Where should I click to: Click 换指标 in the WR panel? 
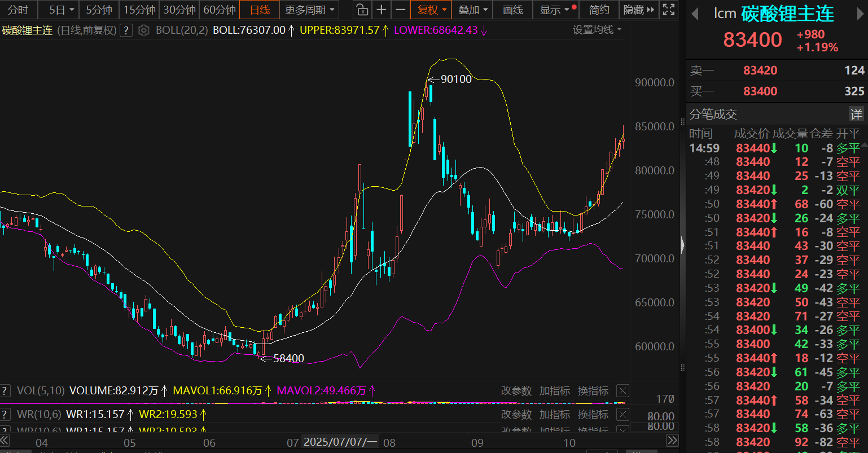[x=593, y=415]
